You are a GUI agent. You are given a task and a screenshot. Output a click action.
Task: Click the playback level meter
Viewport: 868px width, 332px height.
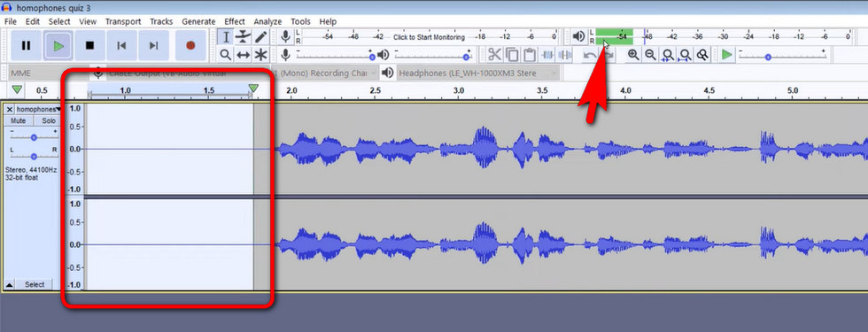coord(723,37)
